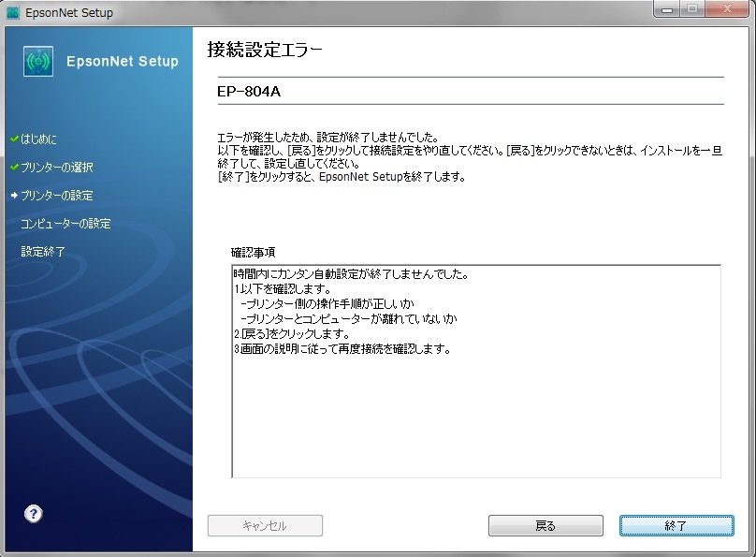
Task: Click the line 1.以下を確認します
Action: (283, 289)
